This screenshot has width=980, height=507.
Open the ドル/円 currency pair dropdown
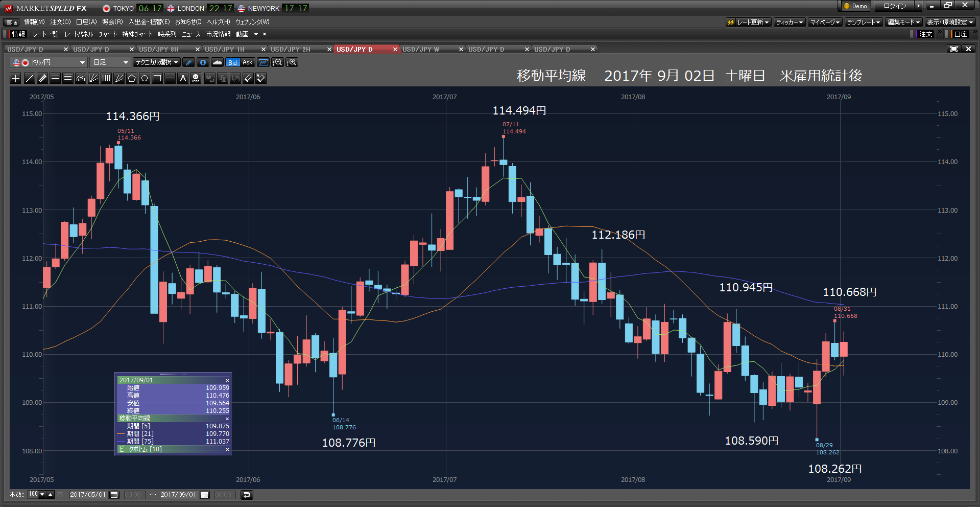pos(49,62)
